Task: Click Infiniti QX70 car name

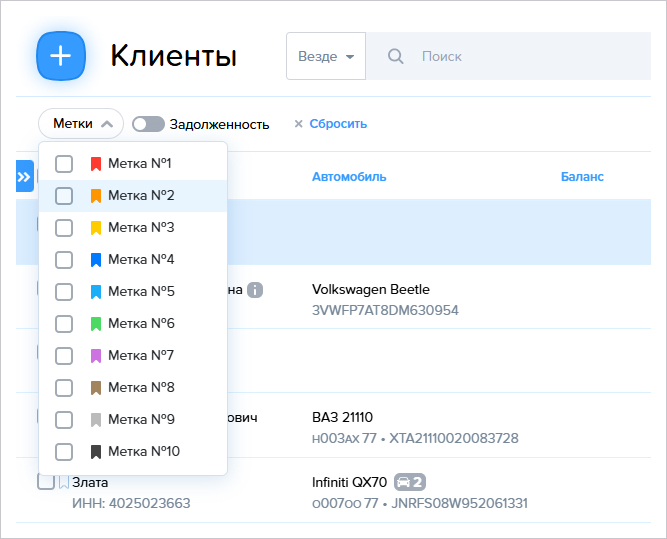Action: point(349,482)
